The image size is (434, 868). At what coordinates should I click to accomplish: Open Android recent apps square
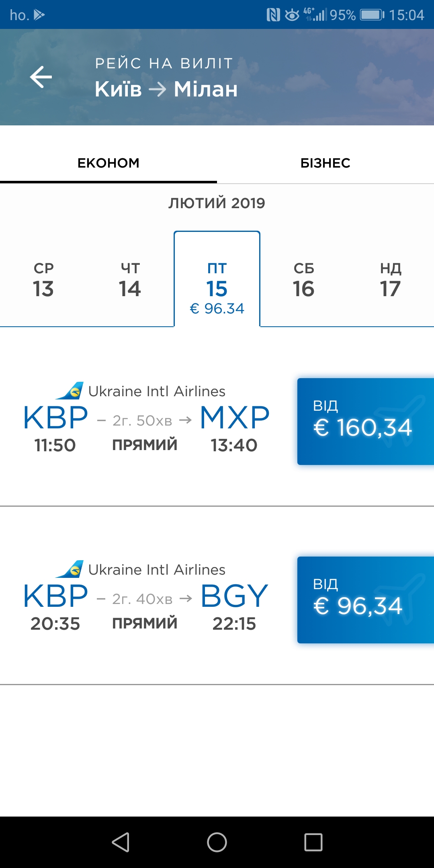(313, 842)
